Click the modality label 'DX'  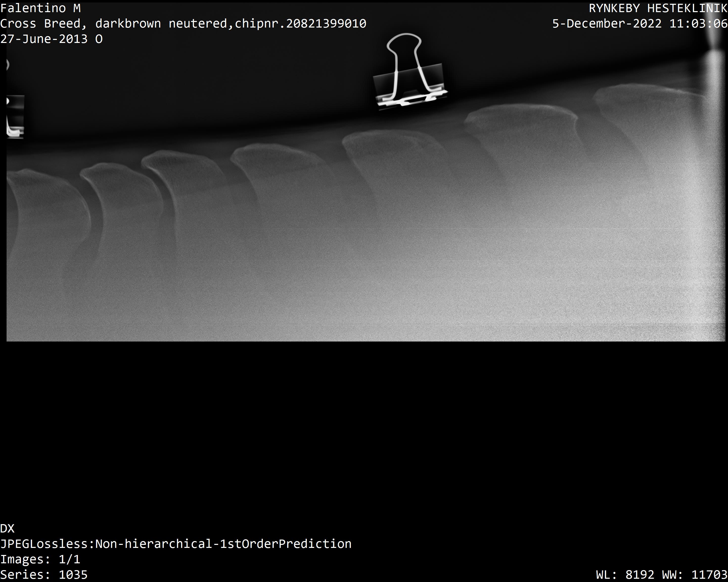pyautogui.click(x=7, y=528)
